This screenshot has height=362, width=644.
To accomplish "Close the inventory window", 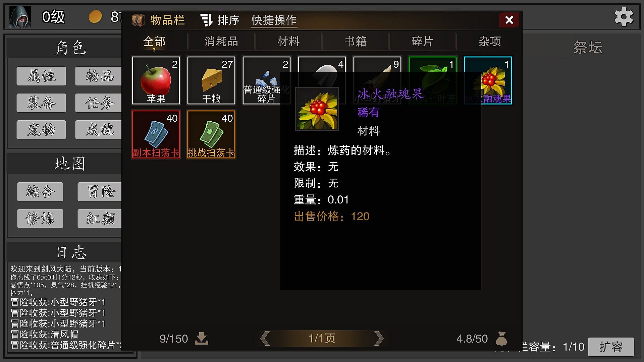I will [509, 20].
